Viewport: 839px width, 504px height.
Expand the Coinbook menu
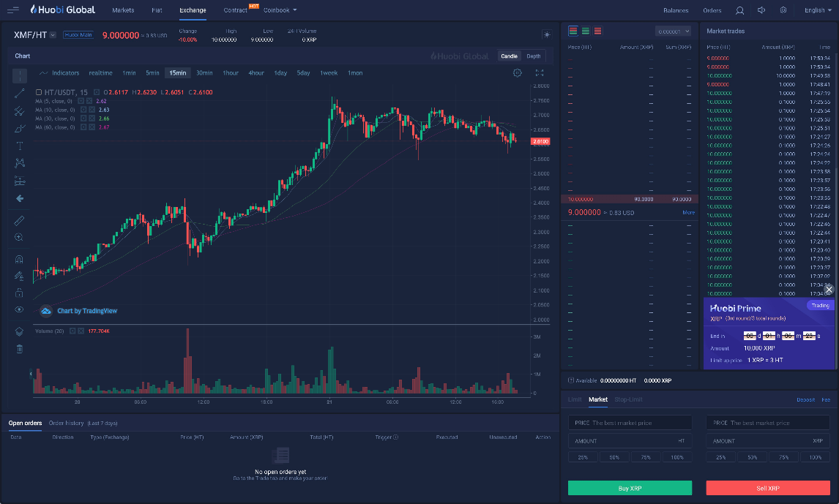point(280,10)
